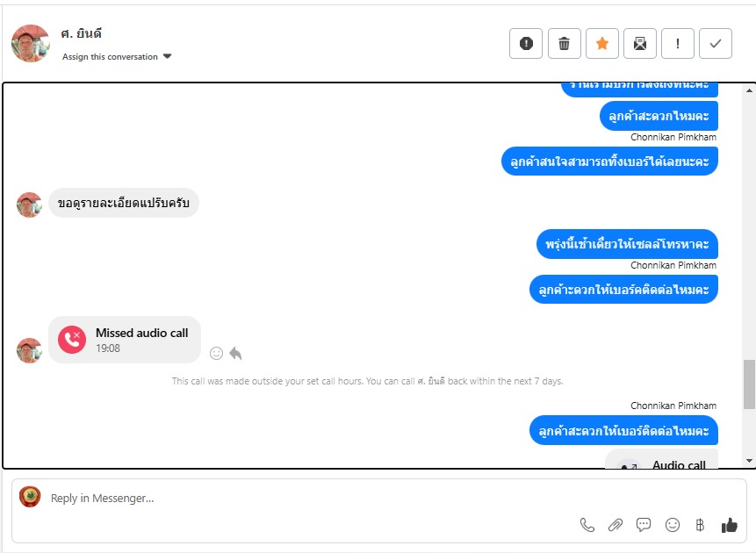Viewport: 756px width, 553px height.
Task: Mark conversation as unread with envelope icon
Action: [640, 43]
